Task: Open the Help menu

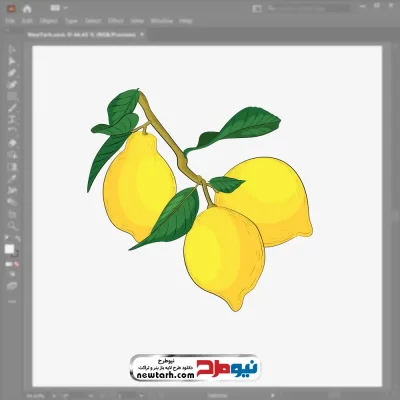Action: tap(186, 21)
